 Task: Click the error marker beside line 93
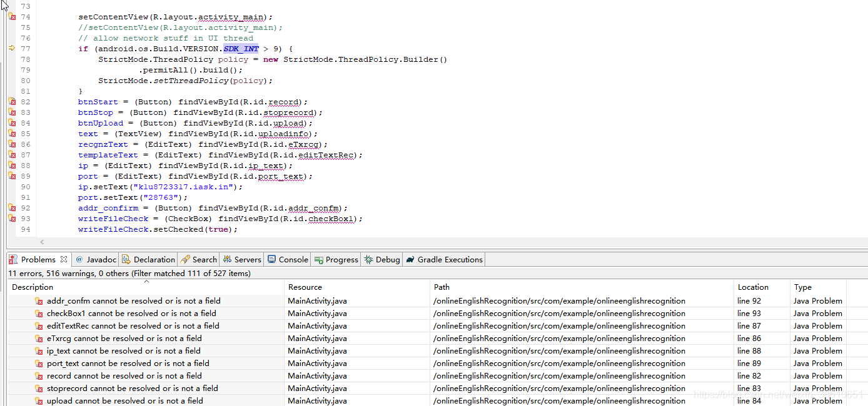(11, 218)
